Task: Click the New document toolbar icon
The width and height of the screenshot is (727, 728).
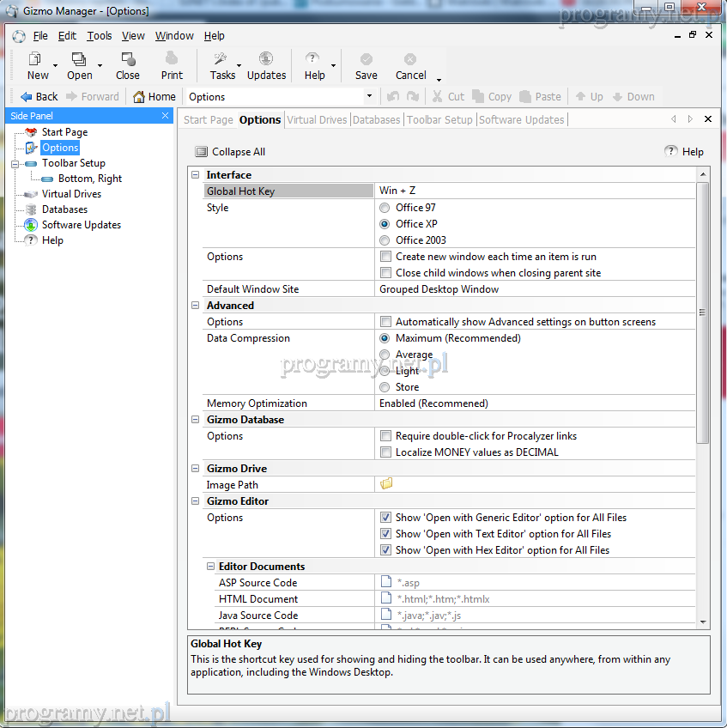Action: tap(36, 59)
